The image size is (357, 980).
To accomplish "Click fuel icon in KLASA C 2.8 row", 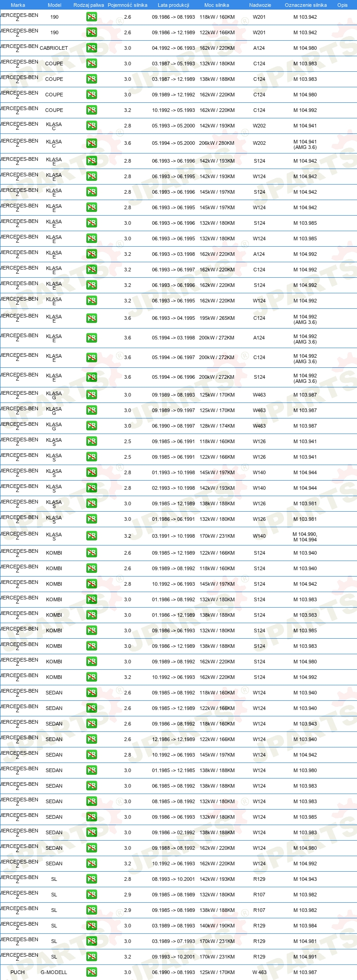I will tap(91, 126).
